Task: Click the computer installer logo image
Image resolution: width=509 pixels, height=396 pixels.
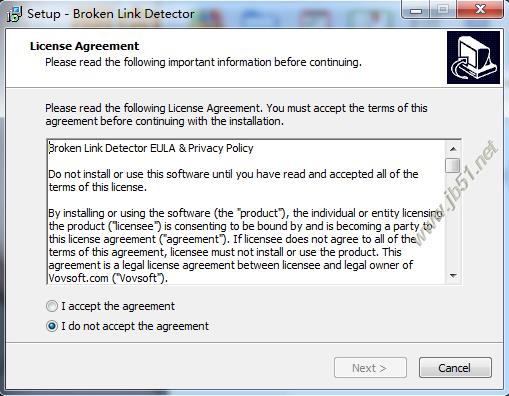Action: tap(473, 57)
